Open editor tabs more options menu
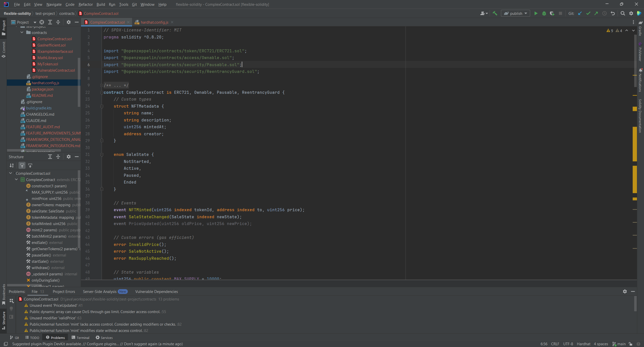Image resolution: width=644 pixels, height=347 pixels. click(633, 22)
